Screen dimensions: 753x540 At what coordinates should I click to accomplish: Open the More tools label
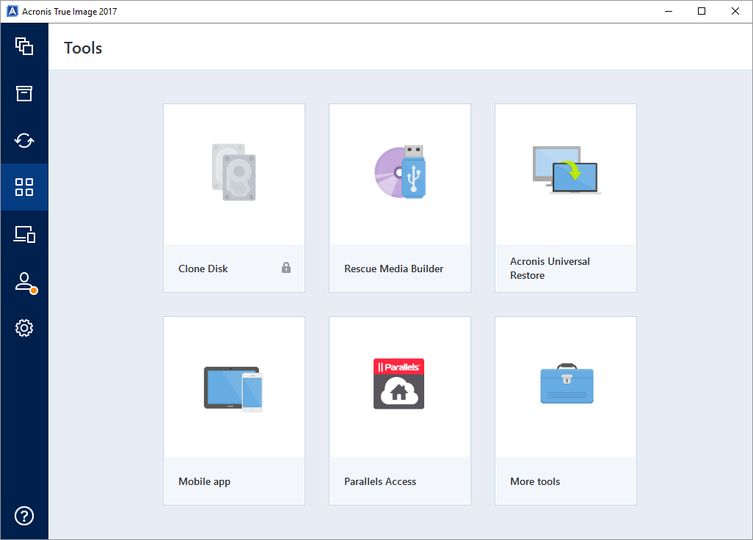(x=535, y=481)
